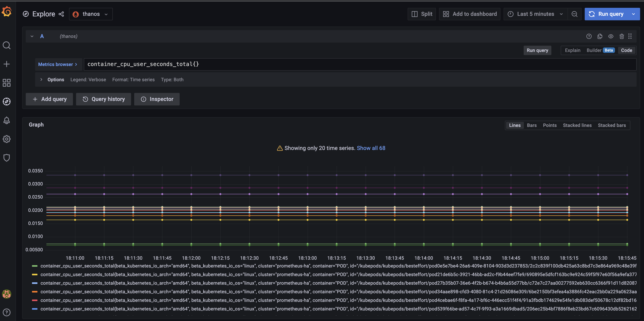Click the query letter A label
This screenshot has height=321, width=644.
pyautogui.click(x=42, y=36)
